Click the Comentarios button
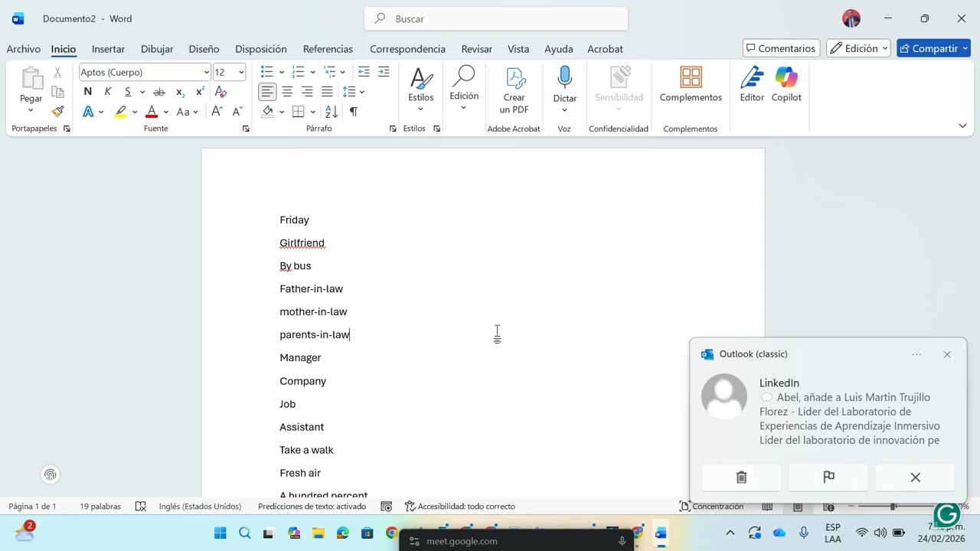The height and width of the screenshot is (551, 980). tap(781, 48)
